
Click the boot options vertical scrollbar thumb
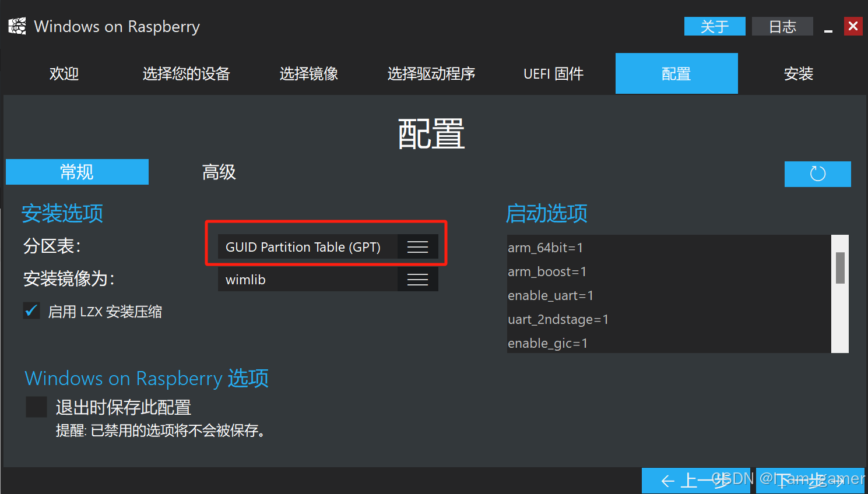tap(840, 268)
